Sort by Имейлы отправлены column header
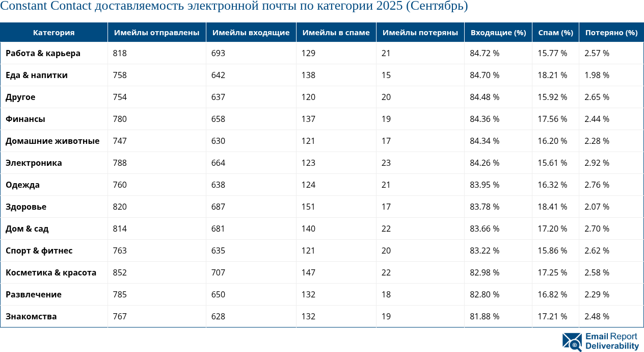The image size is (644, 352). pos(156,33)
